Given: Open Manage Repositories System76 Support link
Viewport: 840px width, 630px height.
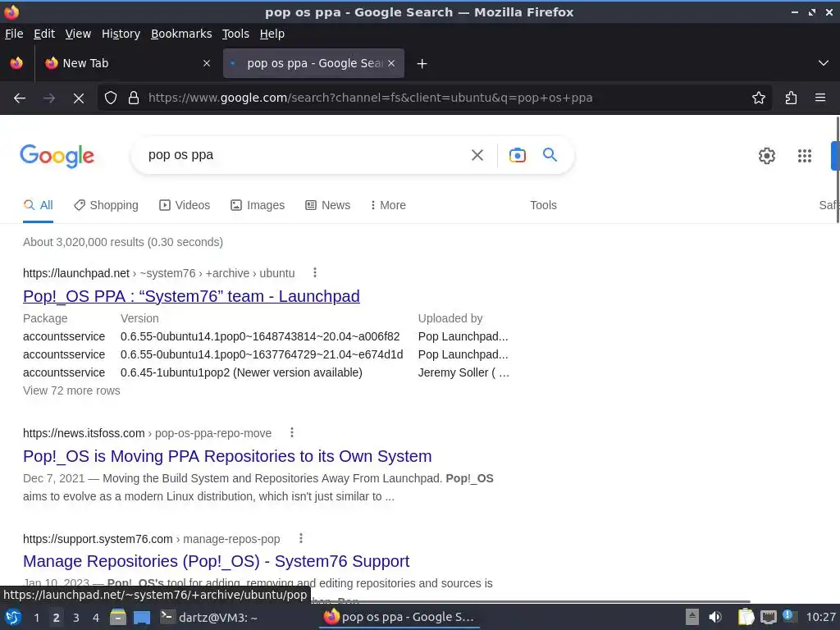Looking at the screenshot, I should [x=216, y=561].
